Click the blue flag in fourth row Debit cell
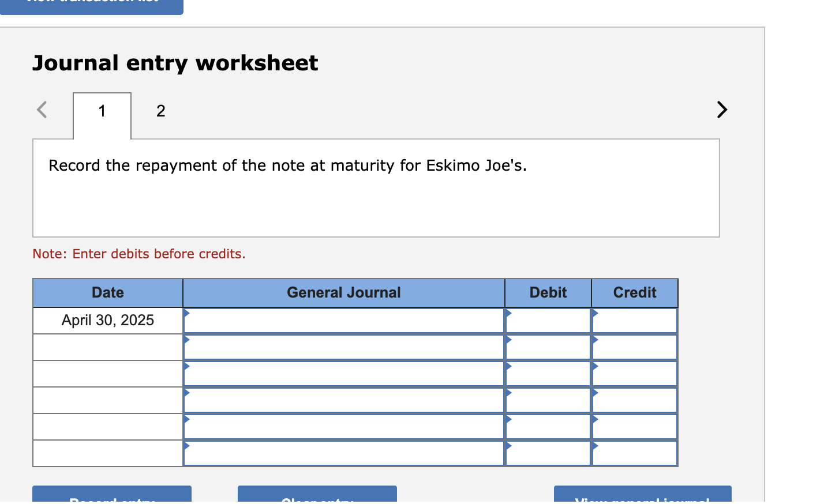 [x=508, y=393]
